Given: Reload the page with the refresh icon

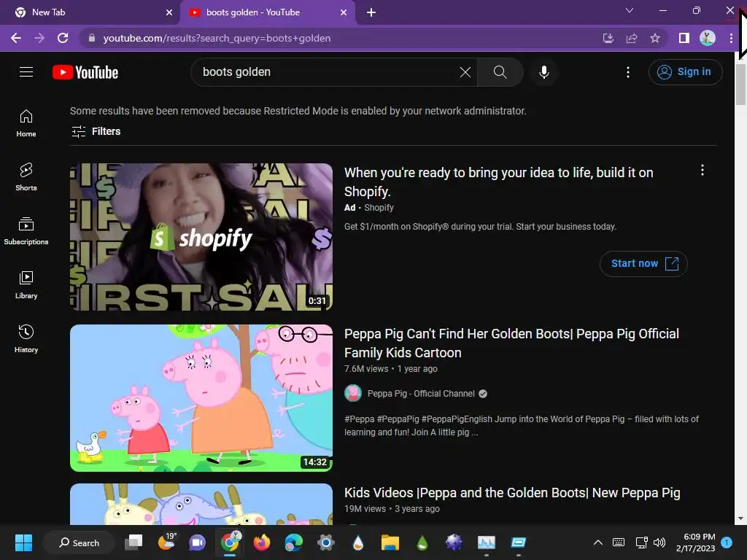Looking at the screenshot, I should 63,38.
